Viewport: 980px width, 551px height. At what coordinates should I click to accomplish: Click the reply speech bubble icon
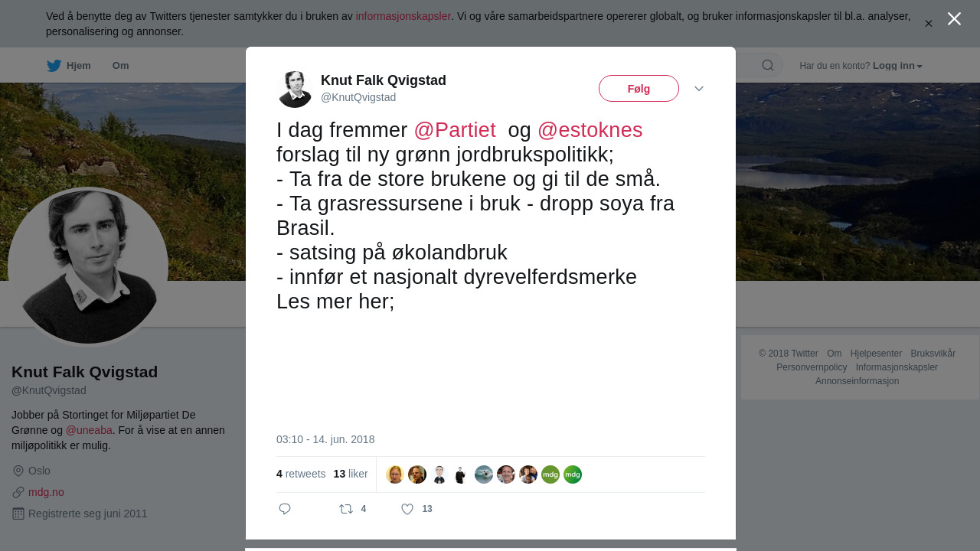pos(285,509)
